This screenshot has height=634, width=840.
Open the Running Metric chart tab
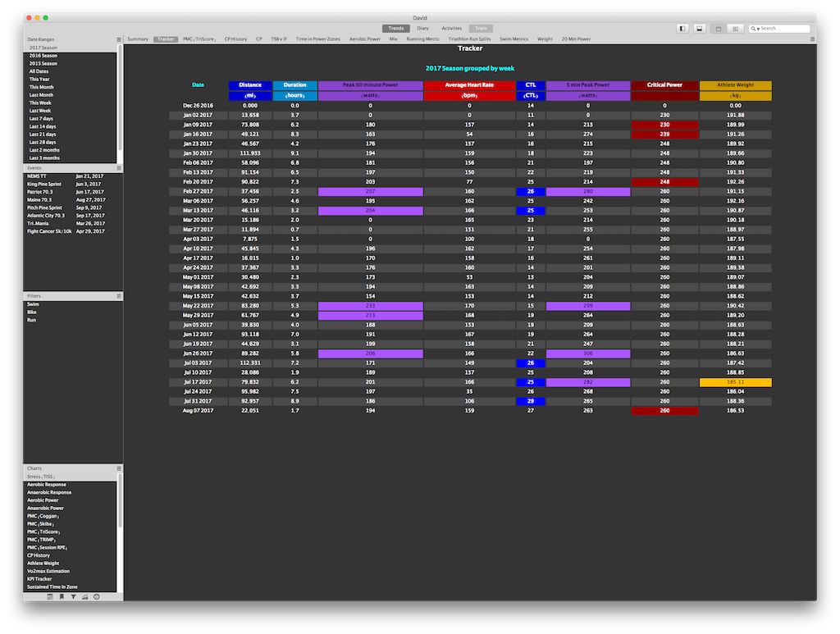pos(422,39)
